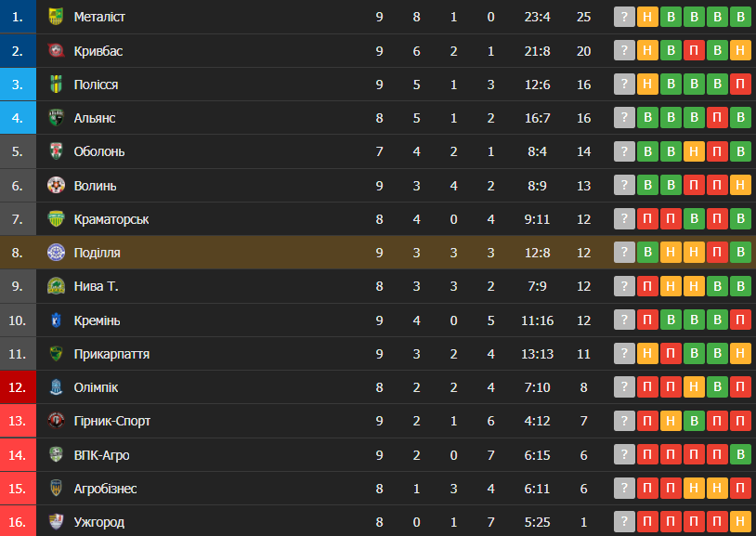Click the gray question mark next to Металіст
Screen dimensions: 756x536
coord(624,17)
